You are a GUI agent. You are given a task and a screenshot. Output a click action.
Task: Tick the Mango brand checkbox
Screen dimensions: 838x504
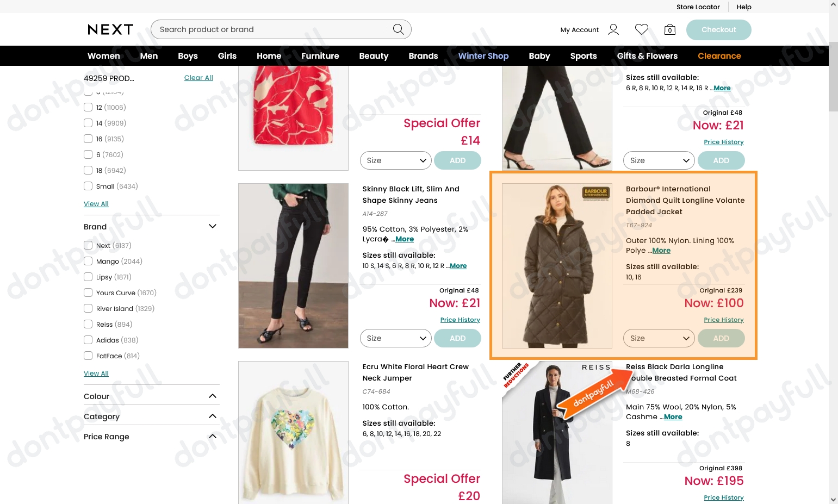pyautogui.click(x=88, y=261)
